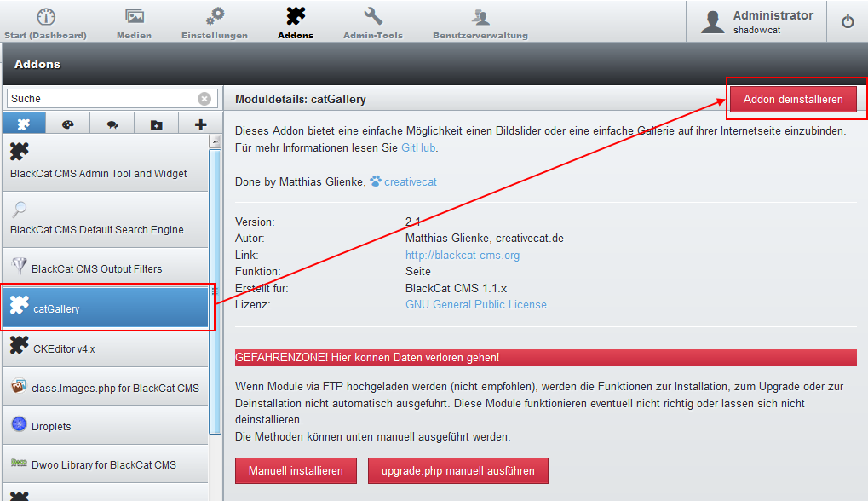Open the GitHub link

point(418,147)
